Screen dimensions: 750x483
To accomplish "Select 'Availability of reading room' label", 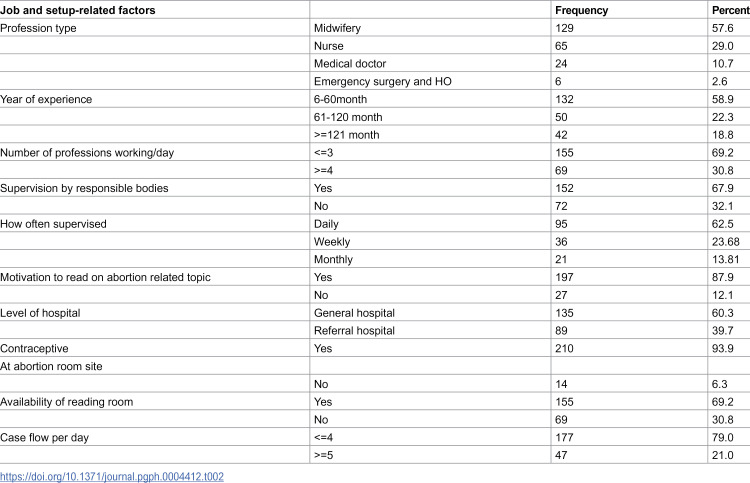I will point(66,402).
